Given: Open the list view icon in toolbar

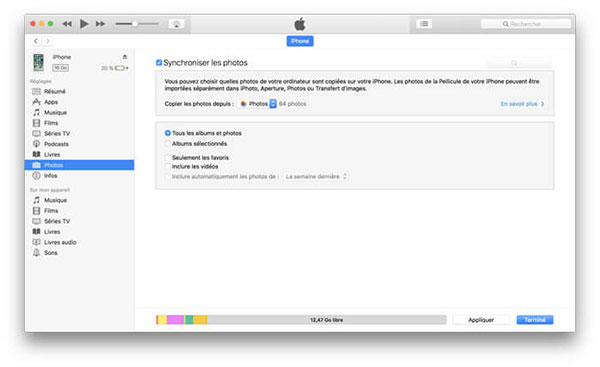Looking at the screenshot, I should (424, 24).
